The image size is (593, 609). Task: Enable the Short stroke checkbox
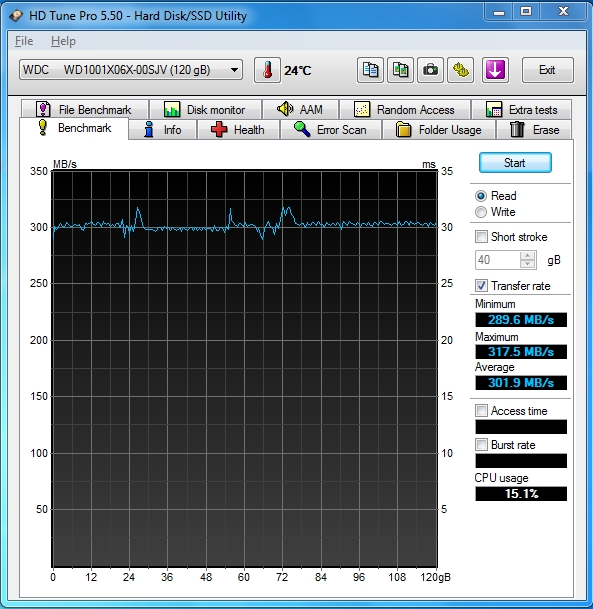(x=481, y=237)
